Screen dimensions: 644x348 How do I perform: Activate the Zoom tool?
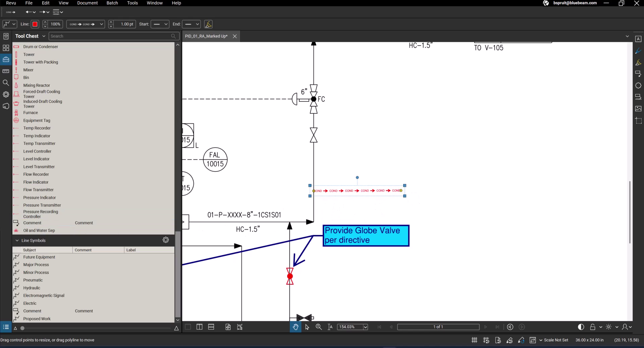pos(318,327)
